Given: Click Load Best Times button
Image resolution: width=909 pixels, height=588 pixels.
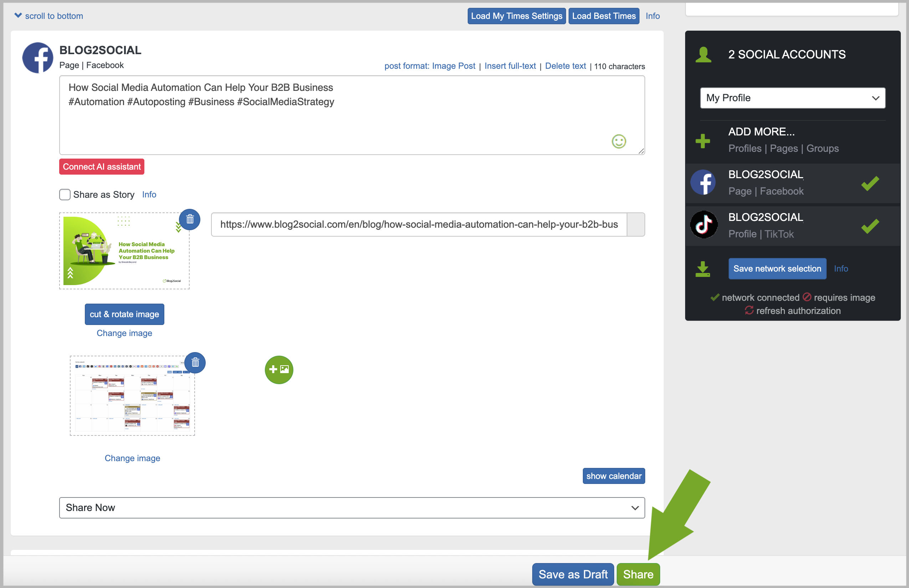Looking at the screenshot, I should (604, 16).
